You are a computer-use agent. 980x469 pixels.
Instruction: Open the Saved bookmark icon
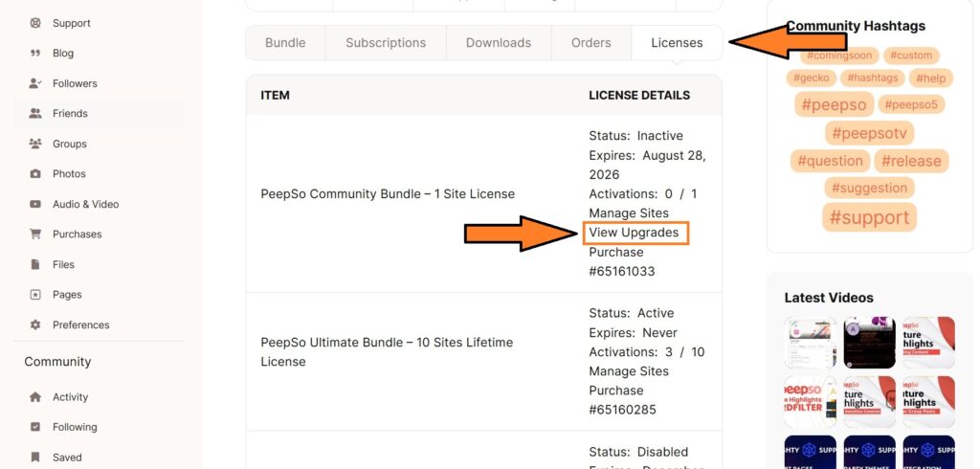point(35,458)
